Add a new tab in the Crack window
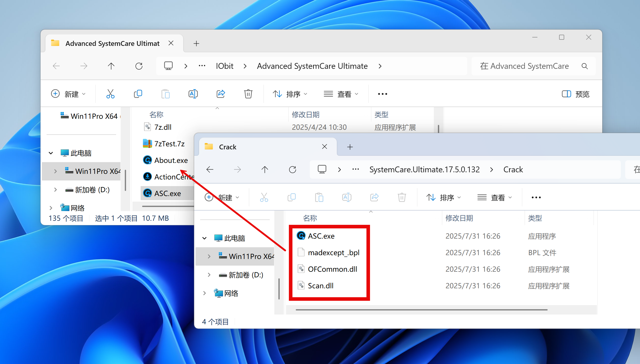The width and height of the screenshot is (640, 364). pyautogui.click(x=350, y=147)
